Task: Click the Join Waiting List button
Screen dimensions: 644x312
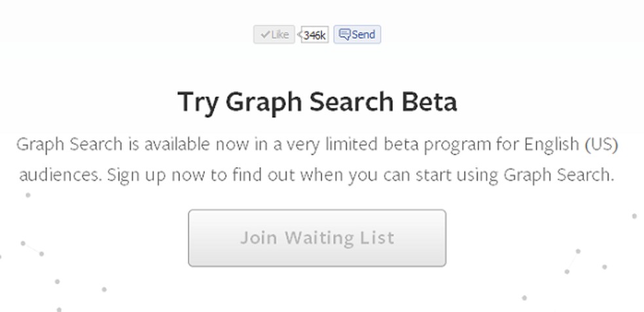Action: pyautogui.click(x=317, y=237)
